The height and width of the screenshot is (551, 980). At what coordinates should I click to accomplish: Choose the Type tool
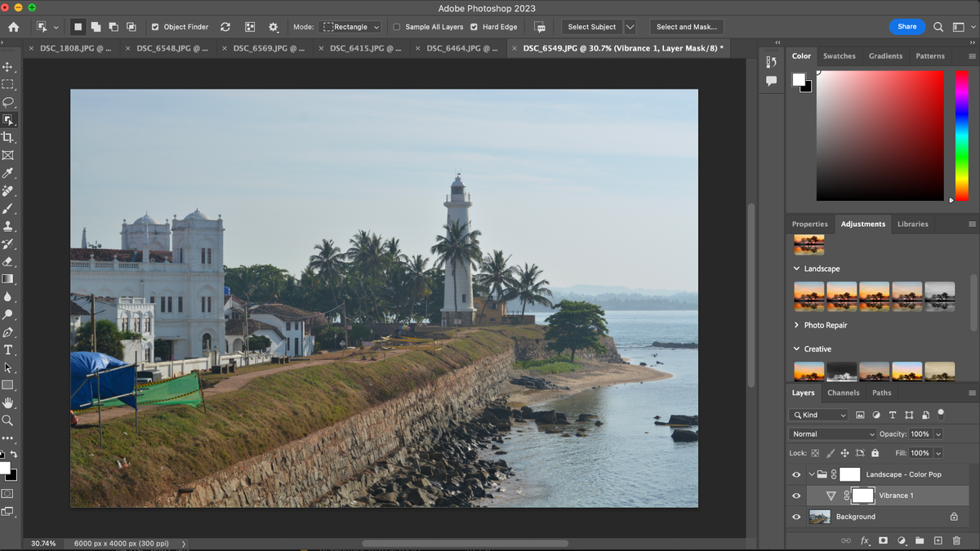coord(9,349)
